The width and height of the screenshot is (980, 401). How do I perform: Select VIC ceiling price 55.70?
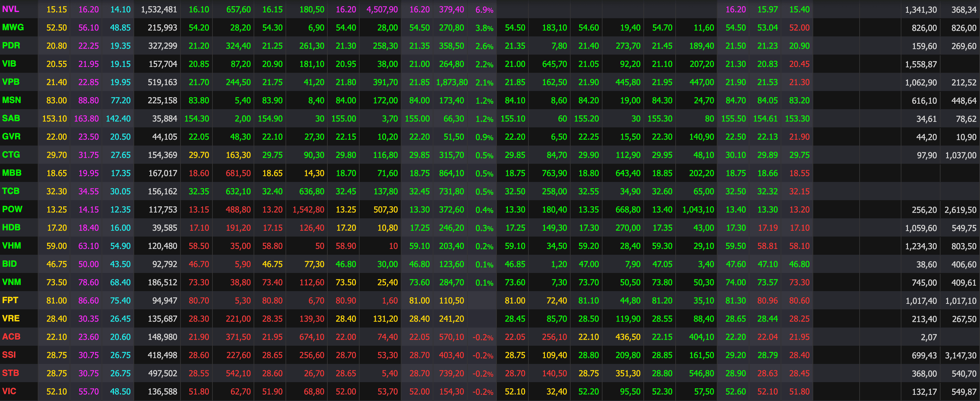[x=89, y=391]
